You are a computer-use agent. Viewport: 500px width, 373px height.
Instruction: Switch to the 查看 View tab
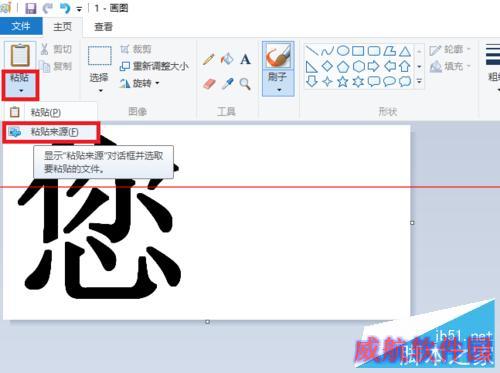pos(103,27)
